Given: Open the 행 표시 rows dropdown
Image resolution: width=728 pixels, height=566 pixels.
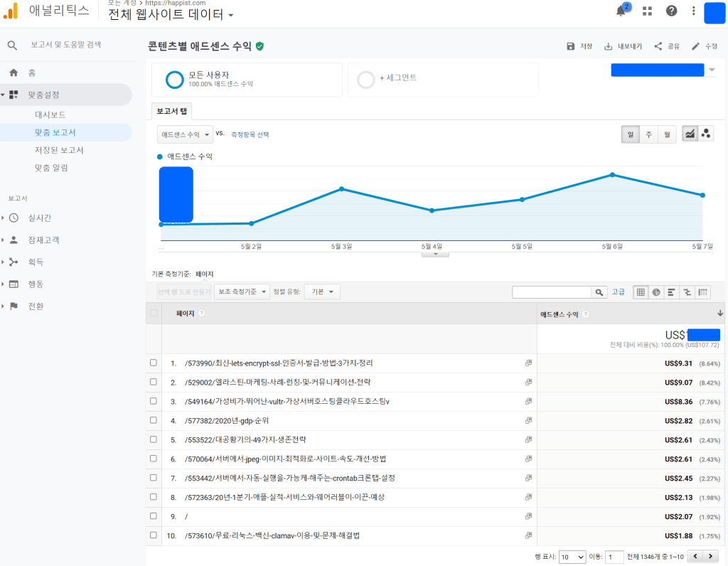Looking at the screenshot, I should tap(572, 556).
